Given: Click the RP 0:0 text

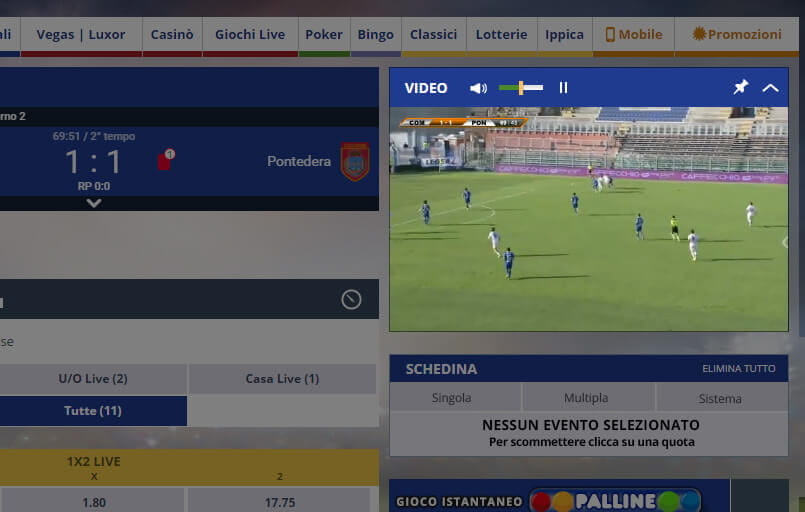Looking at the screenshot, I should tap(93, 186).
